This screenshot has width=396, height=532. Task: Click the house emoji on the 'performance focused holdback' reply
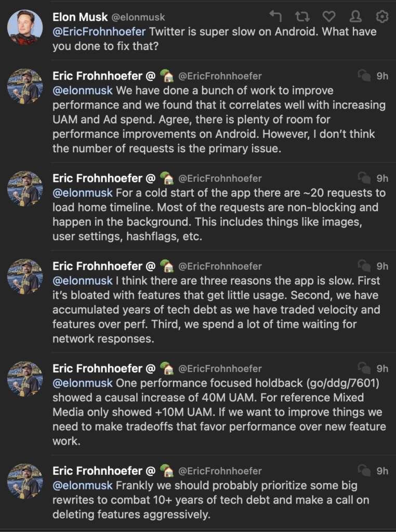[x=167, y=368]
